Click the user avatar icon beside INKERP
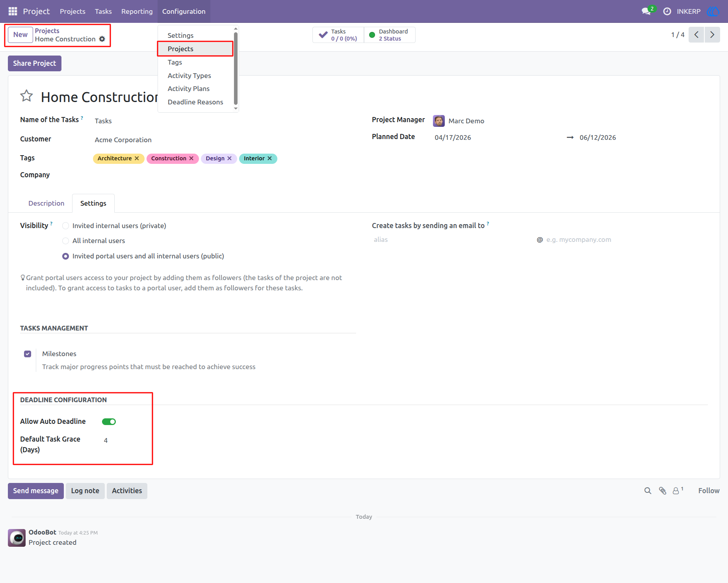 [x=713, y=11]
